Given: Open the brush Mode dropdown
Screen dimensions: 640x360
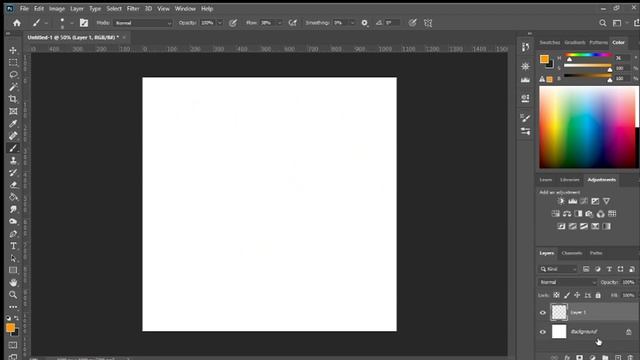Looking at the screenshot, I should [143, 23].
